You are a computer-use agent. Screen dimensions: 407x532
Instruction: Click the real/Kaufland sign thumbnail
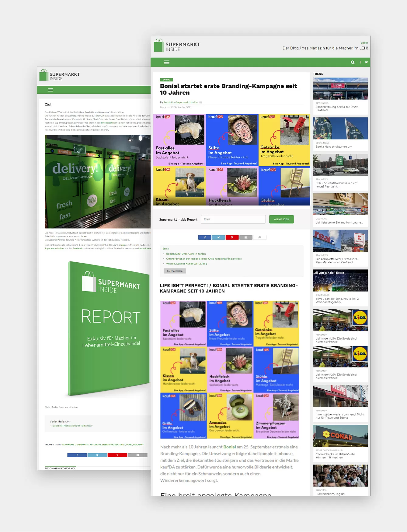click(x=340, y=241)
